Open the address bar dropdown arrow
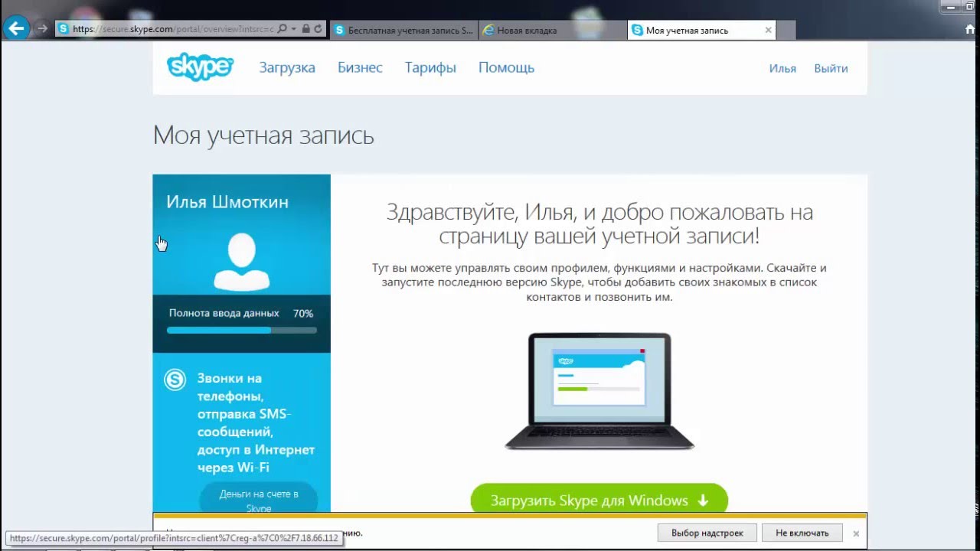Viewport: 980px width, 551px height. 293,29
